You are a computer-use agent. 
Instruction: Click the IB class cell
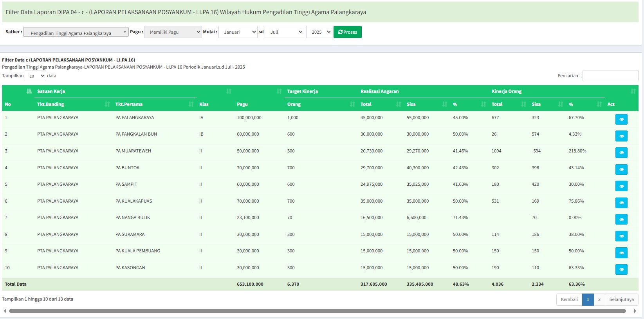201,134
